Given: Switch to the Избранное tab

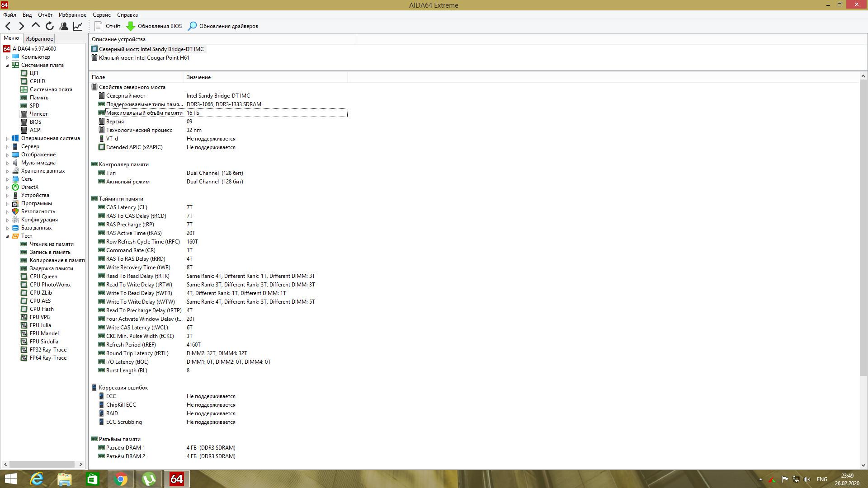Looking at the screenshot, I should click(x=39, y=39).
